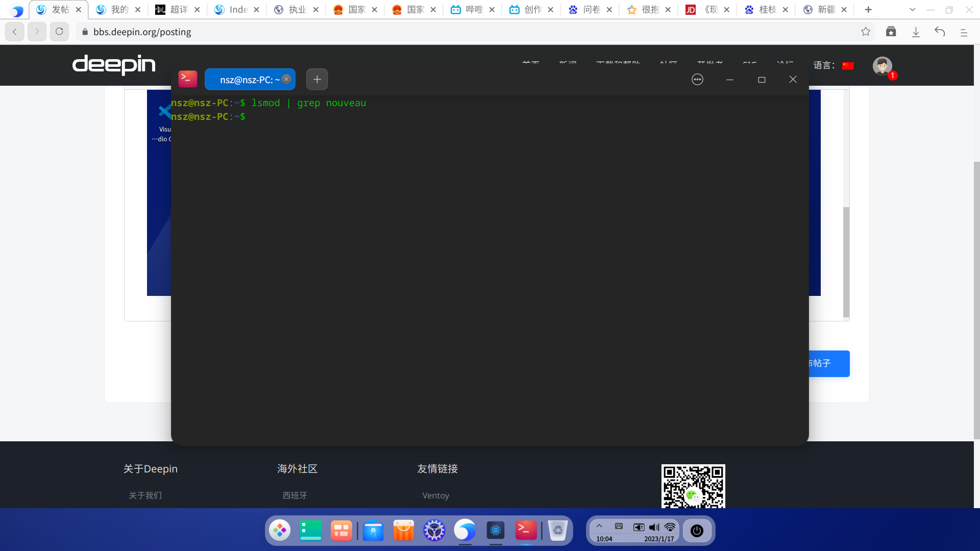Open Control Center gear in the dock

point(434,531)
